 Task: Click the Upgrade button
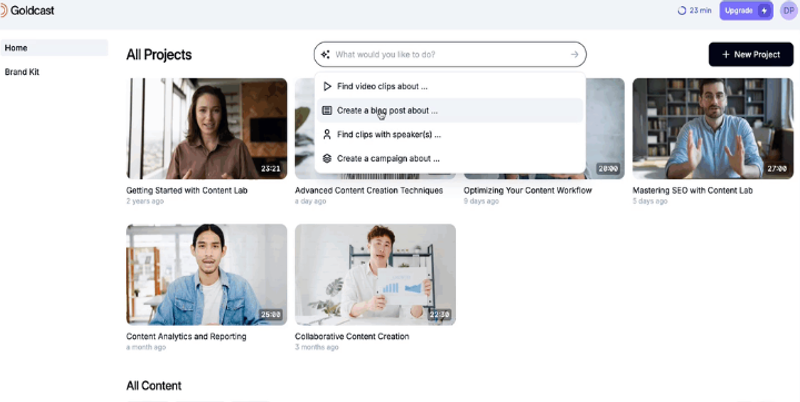tap(745, 10)
